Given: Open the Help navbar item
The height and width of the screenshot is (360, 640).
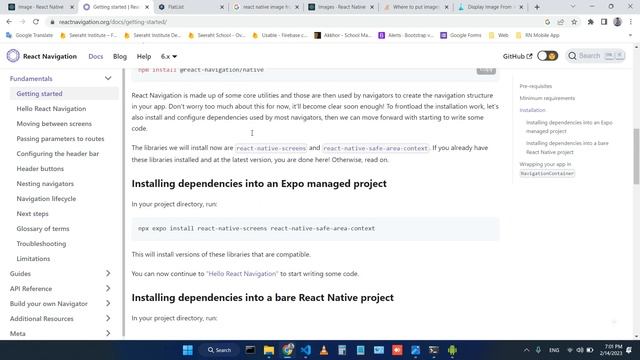Looking at the screenshot, I should [144, 56].
